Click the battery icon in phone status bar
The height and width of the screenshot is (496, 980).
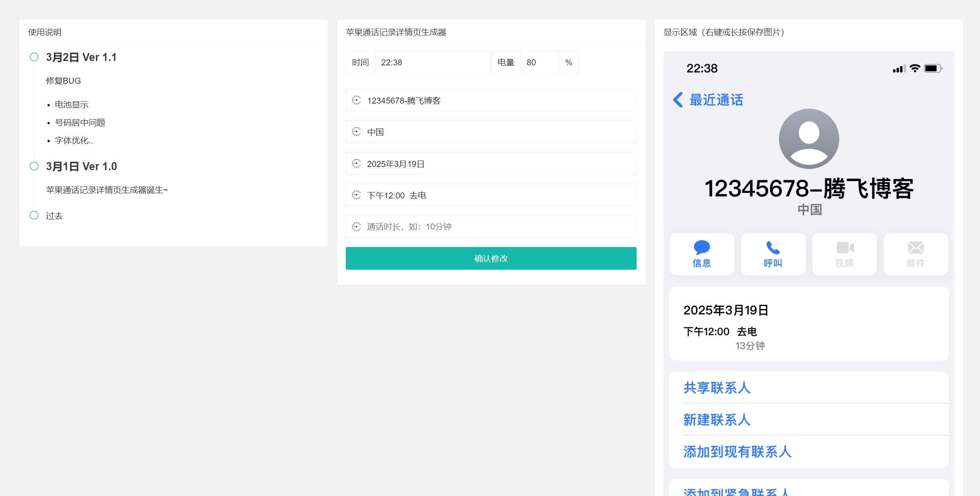(933, 69)
